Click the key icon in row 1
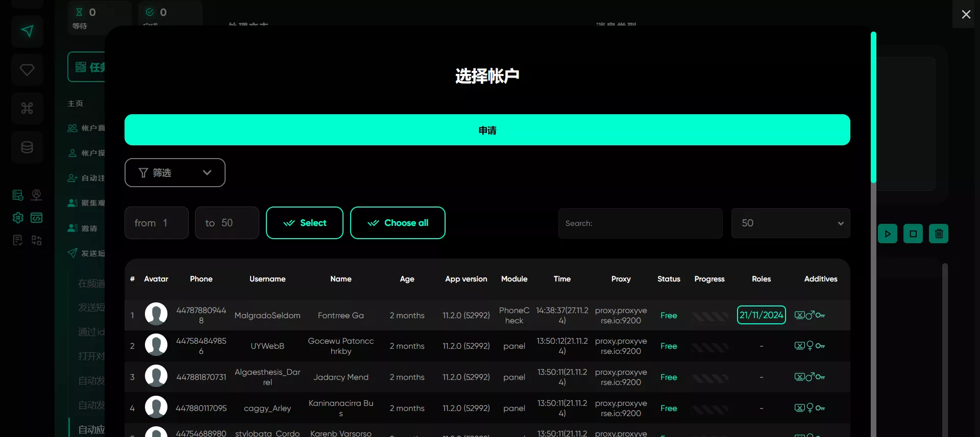This screenshot has width=980, height=437. 820,316
